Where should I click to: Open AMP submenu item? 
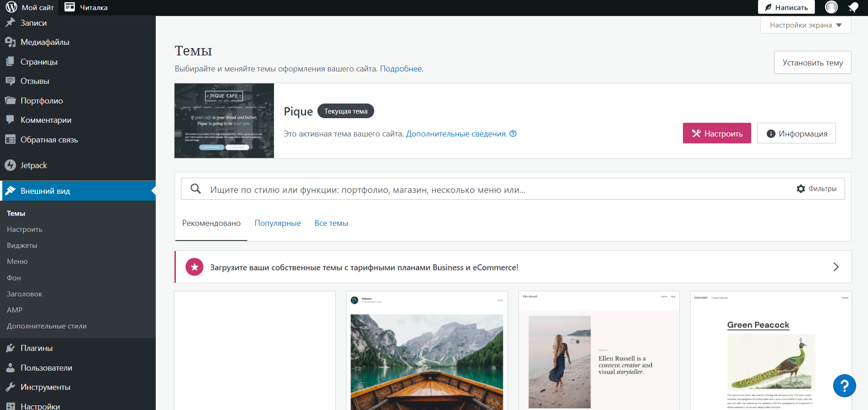[15, 310]
